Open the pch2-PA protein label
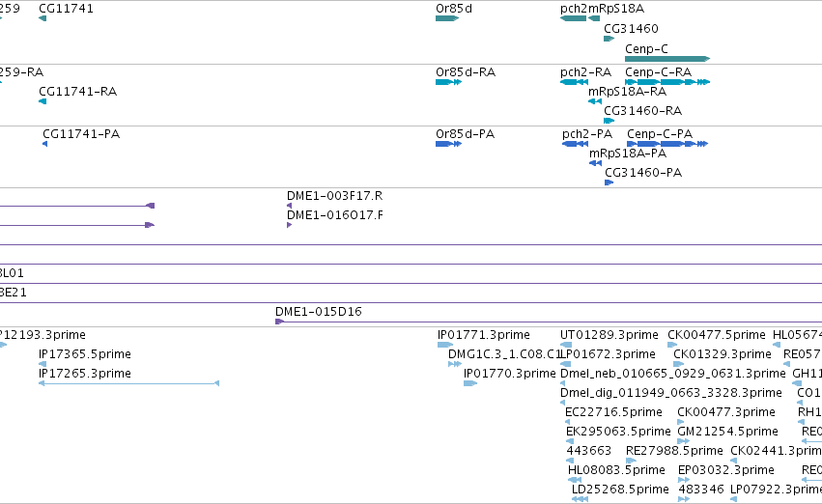 587,133
